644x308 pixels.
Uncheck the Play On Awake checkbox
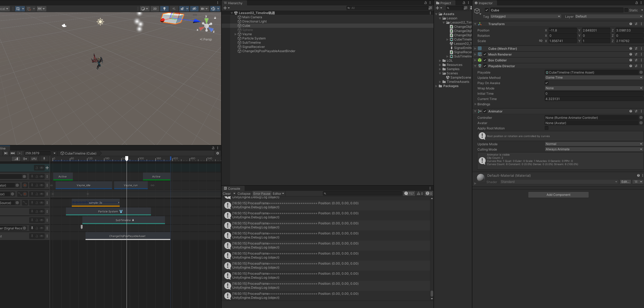547,83
